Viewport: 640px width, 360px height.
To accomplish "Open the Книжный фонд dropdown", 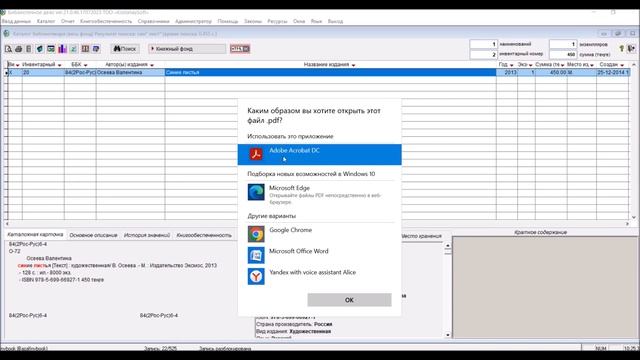I will (187, 49).
